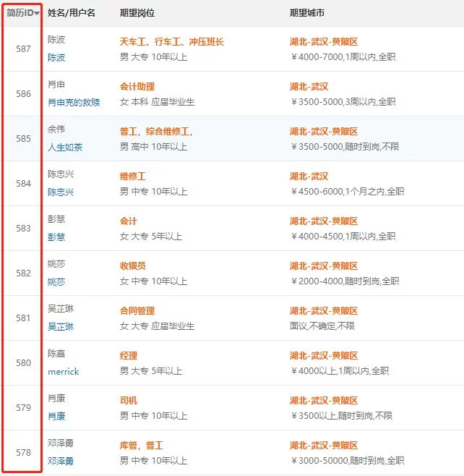464x476 pixels.
Task: Open username link 肖申克的救赎
Action: pos(74,102)
